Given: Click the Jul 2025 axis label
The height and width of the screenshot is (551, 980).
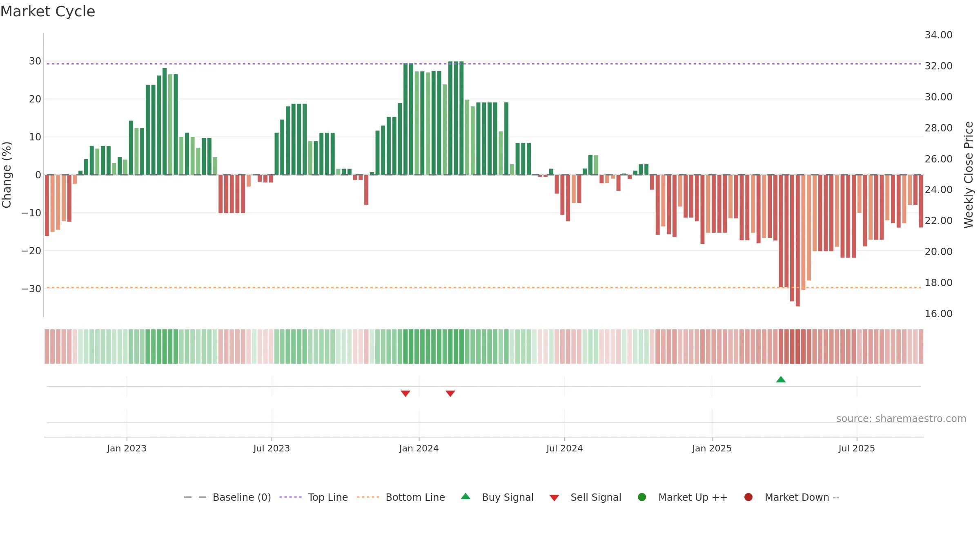Looking at the screenshot, I should pyautogui.click(x=857, y=448).
